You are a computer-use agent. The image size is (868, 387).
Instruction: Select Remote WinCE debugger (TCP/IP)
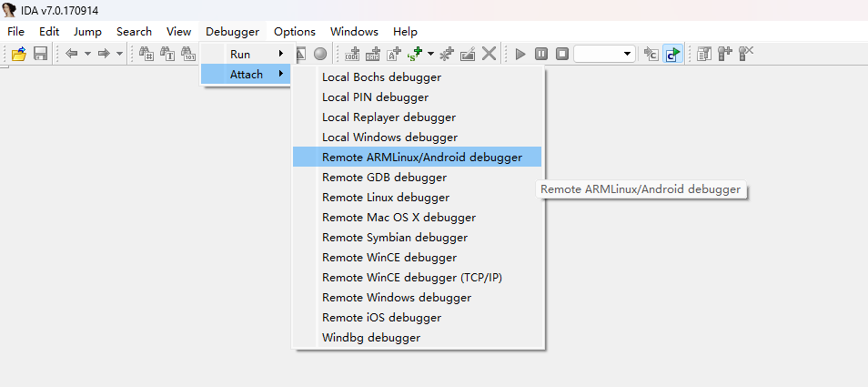pyautogui.click(x=418, y=277)
